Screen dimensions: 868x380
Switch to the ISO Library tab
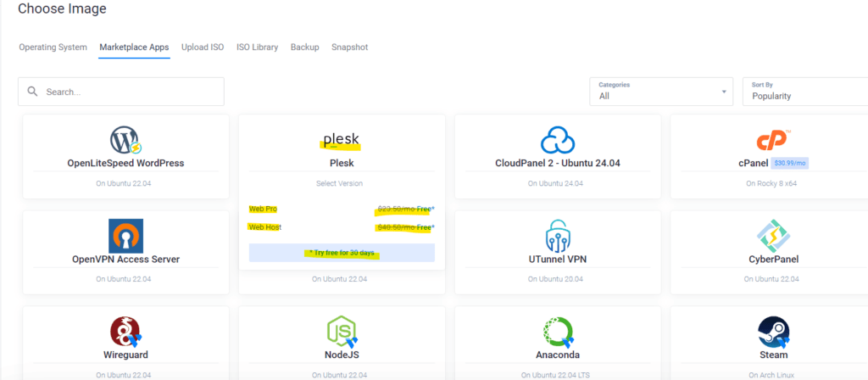pos(258,47)
